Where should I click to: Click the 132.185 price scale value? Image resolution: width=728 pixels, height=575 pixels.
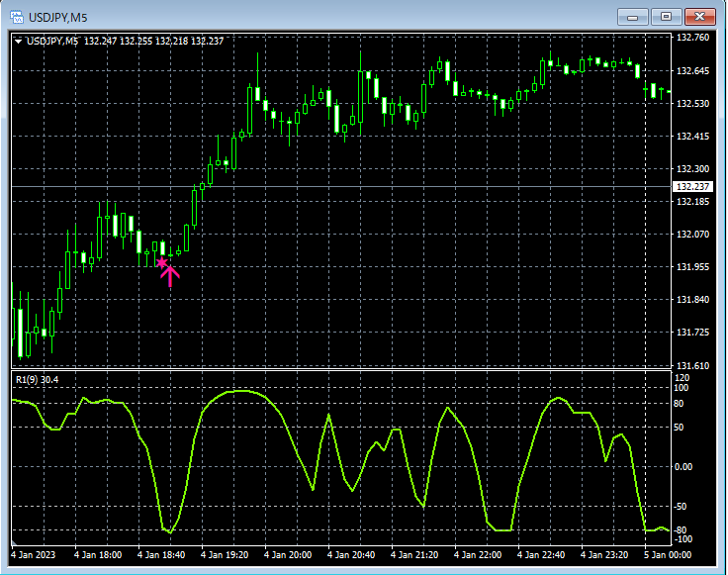coord(692,202)
